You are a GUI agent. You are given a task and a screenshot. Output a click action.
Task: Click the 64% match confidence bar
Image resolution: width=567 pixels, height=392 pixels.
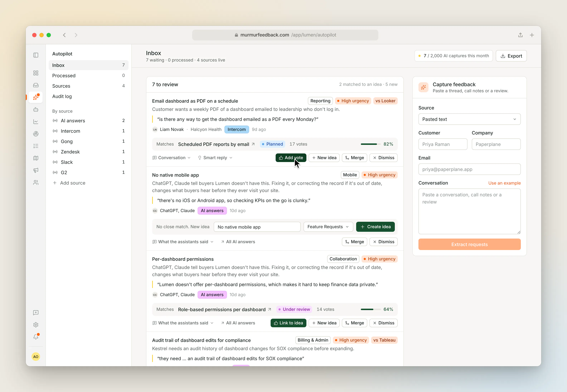point(370,310)
